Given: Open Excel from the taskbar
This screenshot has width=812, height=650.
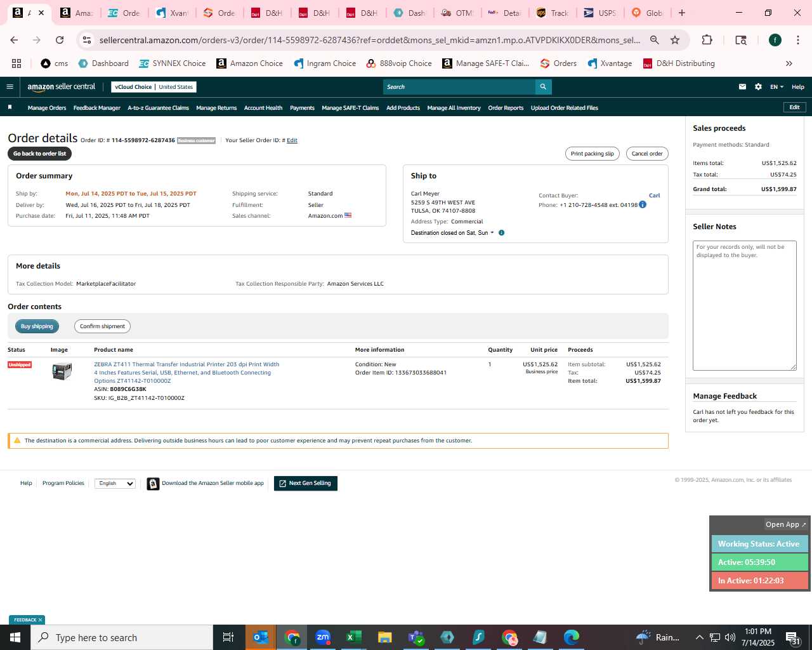Looking at the screenshot, I should pyautogui.click(x=354, y=637).
